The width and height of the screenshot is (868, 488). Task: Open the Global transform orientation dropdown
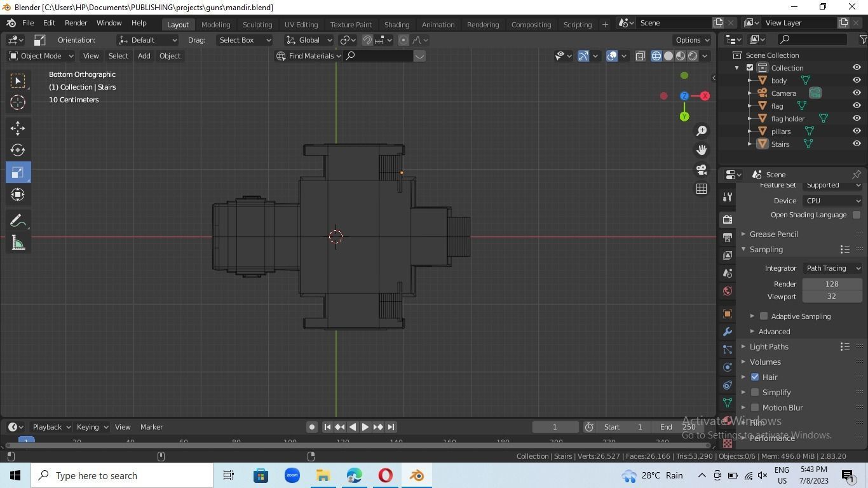[309, 40]
